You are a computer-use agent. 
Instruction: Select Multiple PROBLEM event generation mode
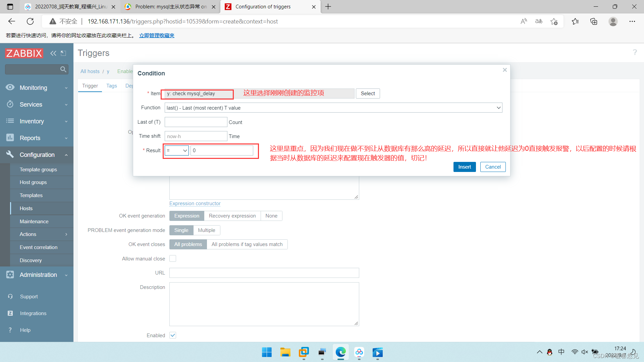[x=207, y=230]
